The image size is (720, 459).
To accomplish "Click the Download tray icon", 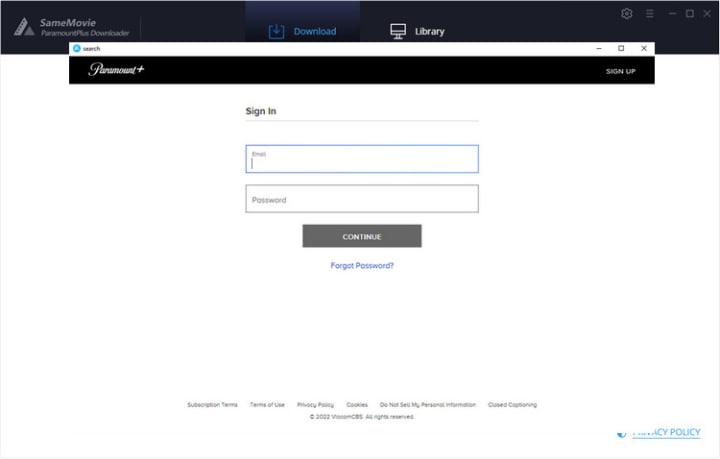I will 276,31.
